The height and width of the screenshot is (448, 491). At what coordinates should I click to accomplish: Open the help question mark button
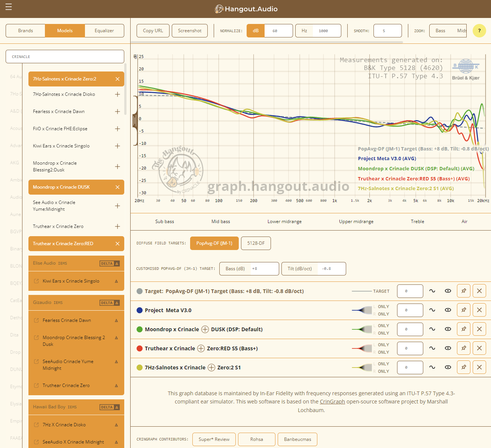pyautogui.click(x=479, y=31)
